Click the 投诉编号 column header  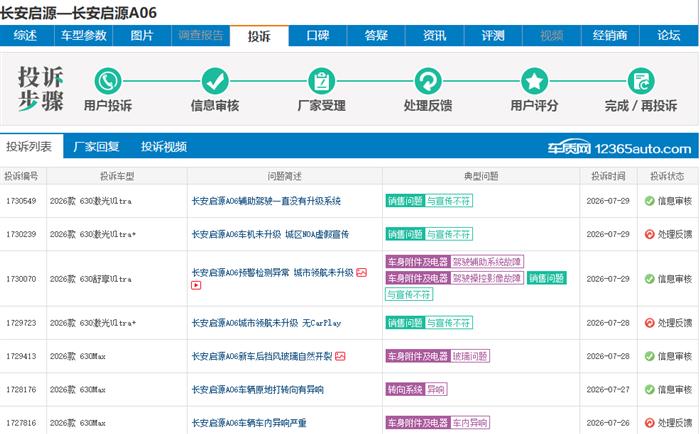coord(21,176)
